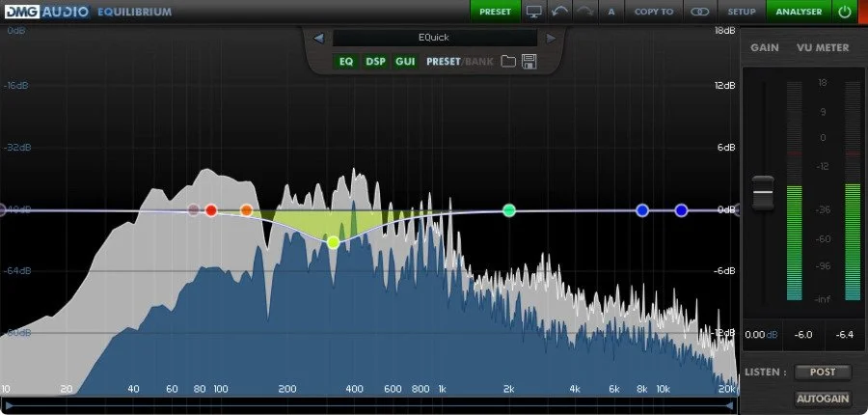868x415 pixels.
Task: Click the 0.00 dB gain value field
Action: coord(762,335)
